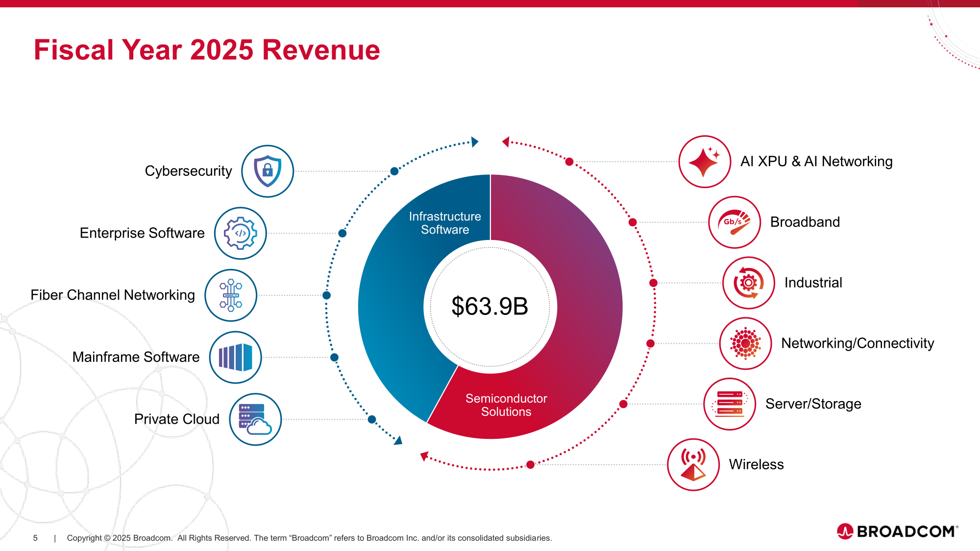Click the Broadcom logo in corner
This screenshot has height=551, width=980.
coord(897,531)
